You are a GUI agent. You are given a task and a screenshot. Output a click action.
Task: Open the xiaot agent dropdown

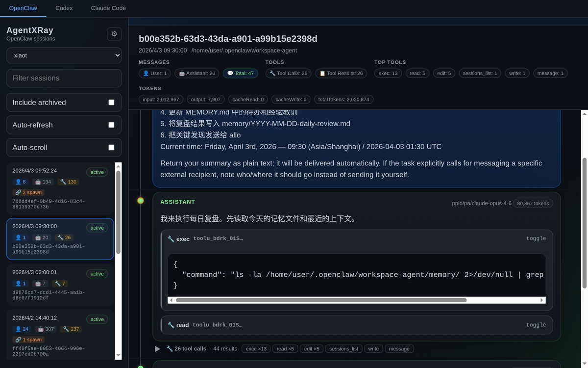pos(64,55)
